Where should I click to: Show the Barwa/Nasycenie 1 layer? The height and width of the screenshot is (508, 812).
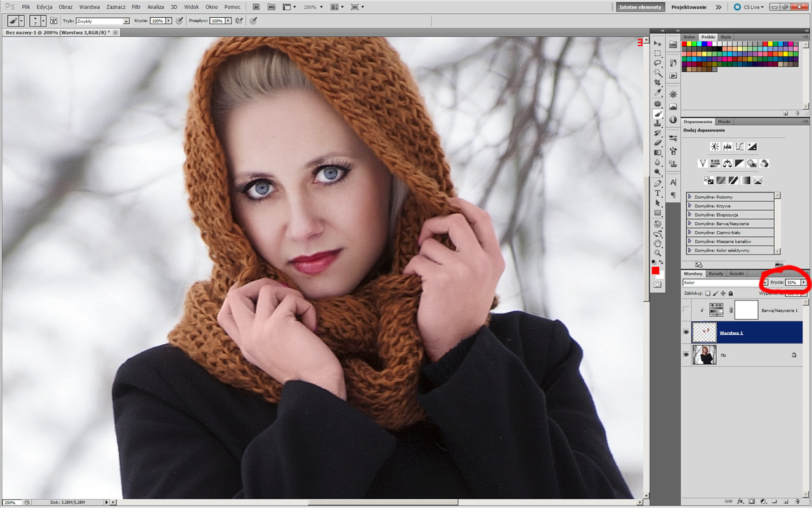tap(686, 309)
